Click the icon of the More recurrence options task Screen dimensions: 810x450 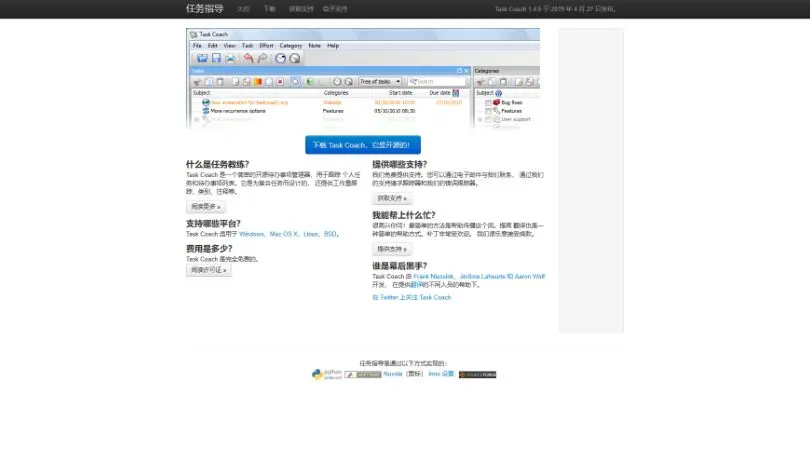pyautogui.click(x=206, y=111)
